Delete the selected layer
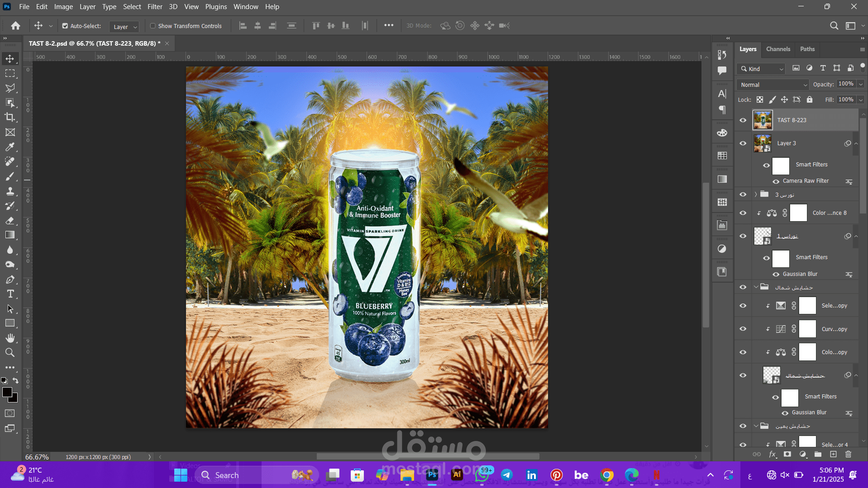 click(849, 455)
